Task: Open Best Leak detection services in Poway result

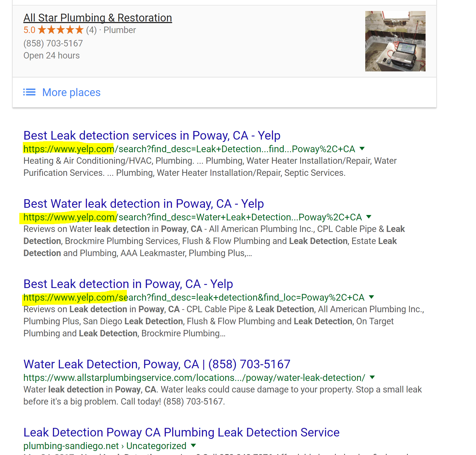Action: (x=152, y=136)
